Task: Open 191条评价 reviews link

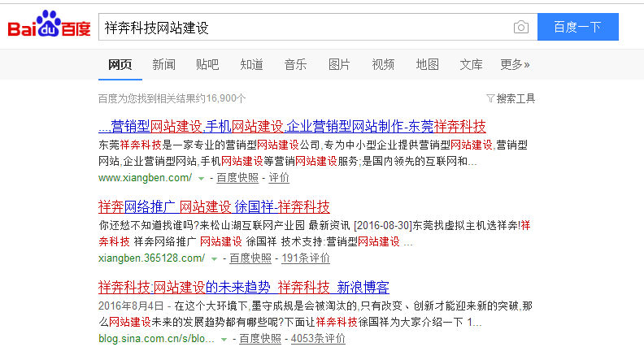Action: tap(306, 258)
